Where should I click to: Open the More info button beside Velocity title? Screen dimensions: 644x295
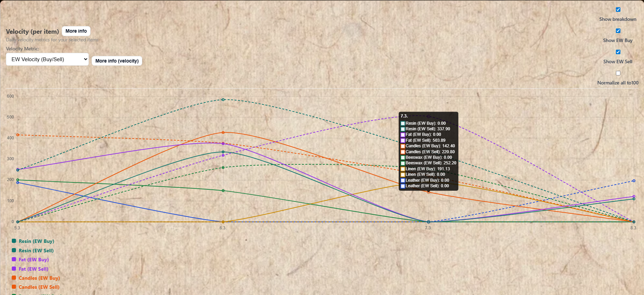[76, 31]
